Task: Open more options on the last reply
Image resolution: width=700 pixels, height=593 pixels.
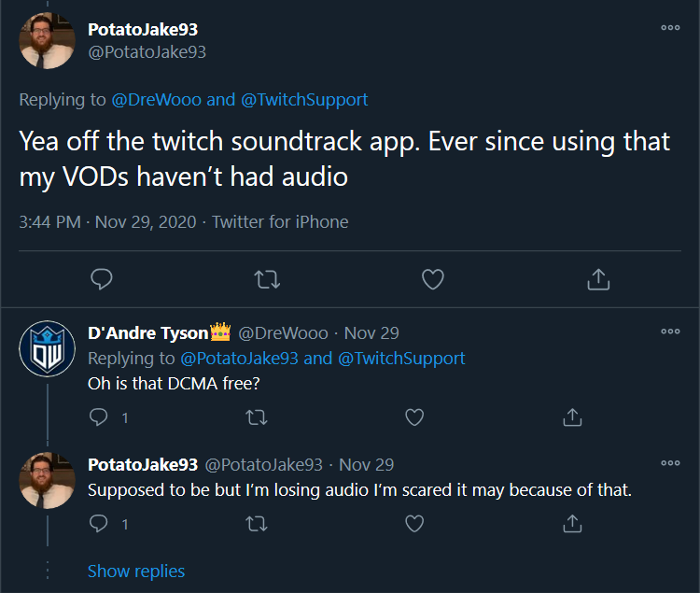Action: [x=670, y=463]
